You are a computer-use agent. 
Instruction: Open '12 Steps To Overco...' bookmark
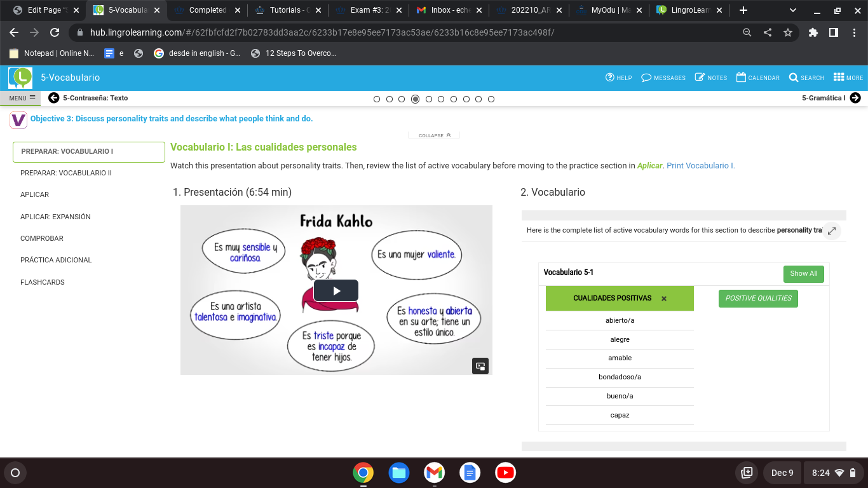pos(293,53)
